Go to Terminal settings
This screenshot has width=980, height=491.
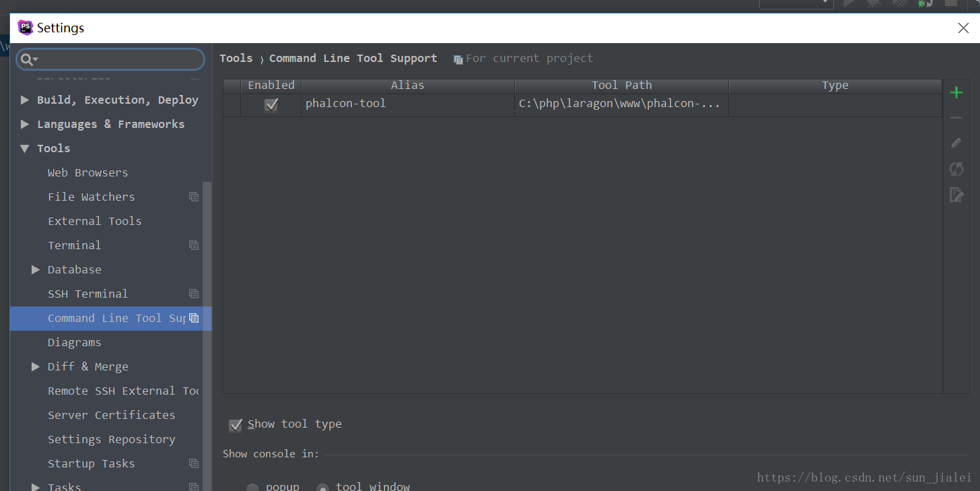pyautogui.click(x=74, y=245)
